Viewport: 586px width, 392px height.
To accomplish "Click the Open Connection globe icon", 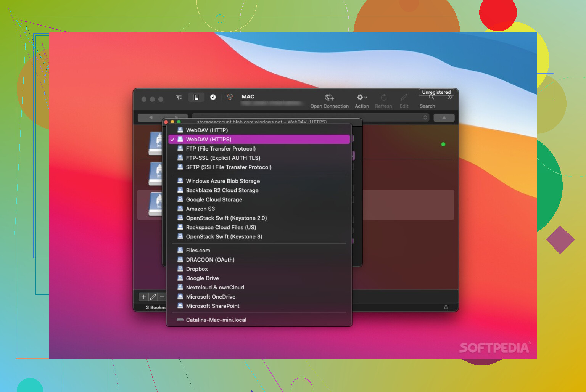I will (x=329, y=98).
